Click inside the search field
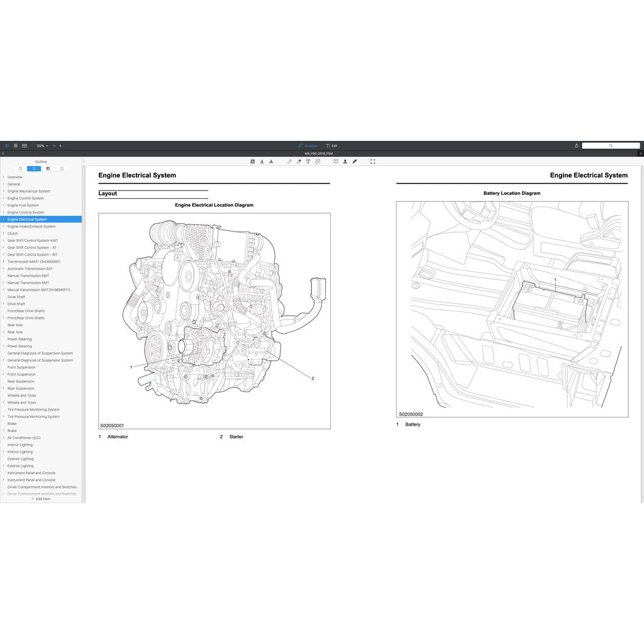Image resolution: width=644 pixels, height=644 pixels. [611, 145]
